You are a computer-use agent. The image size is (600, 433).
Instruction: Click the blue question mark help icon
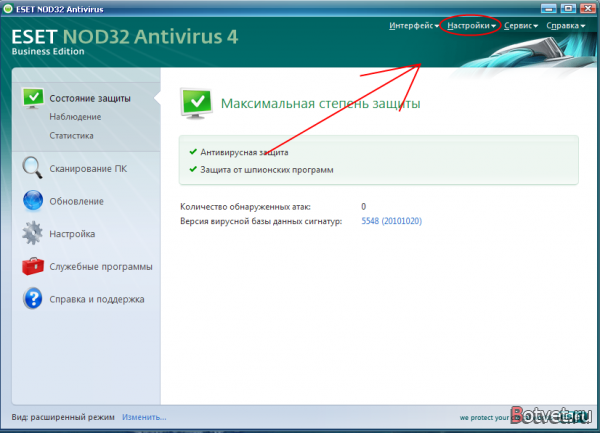(x=33, y=298)
